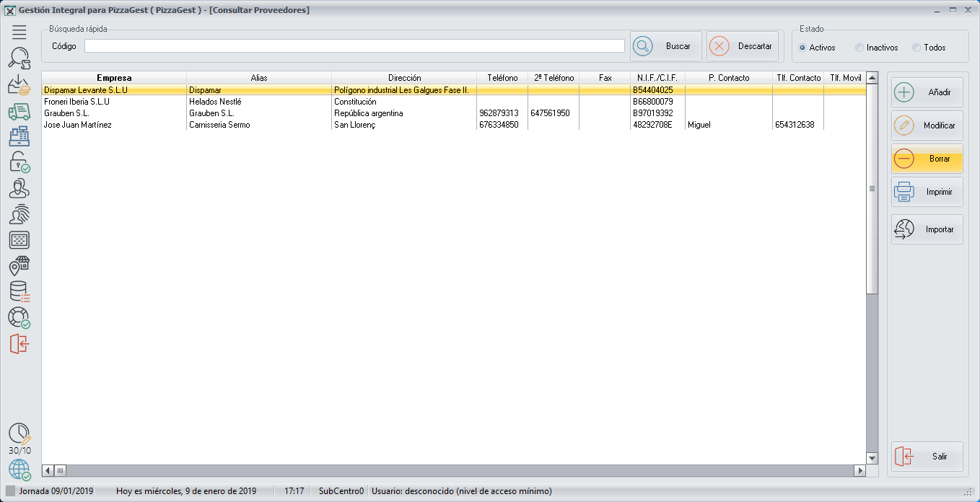The width and height of the screenshot is (980, 502).
Task: Click the N.I.F./C.I.F. column header
Action: (x=657, y=78)
